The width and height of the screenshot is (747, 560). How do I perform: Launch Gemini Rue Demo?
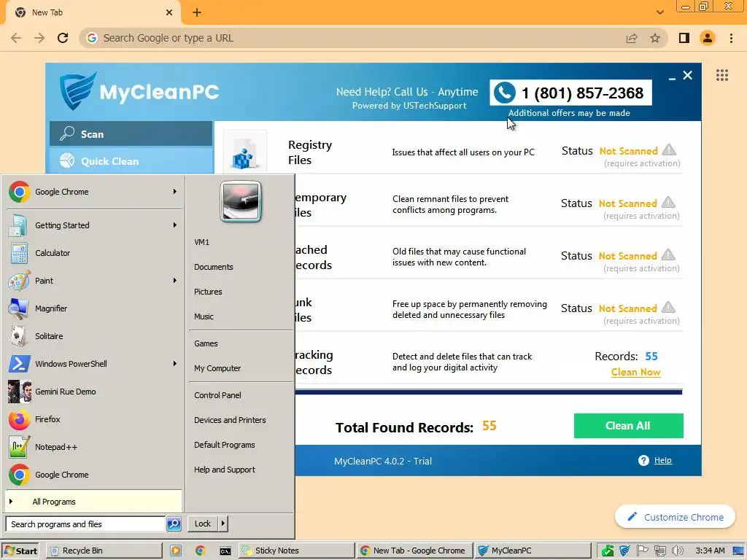pyautogui.click(x=93, y=392)
